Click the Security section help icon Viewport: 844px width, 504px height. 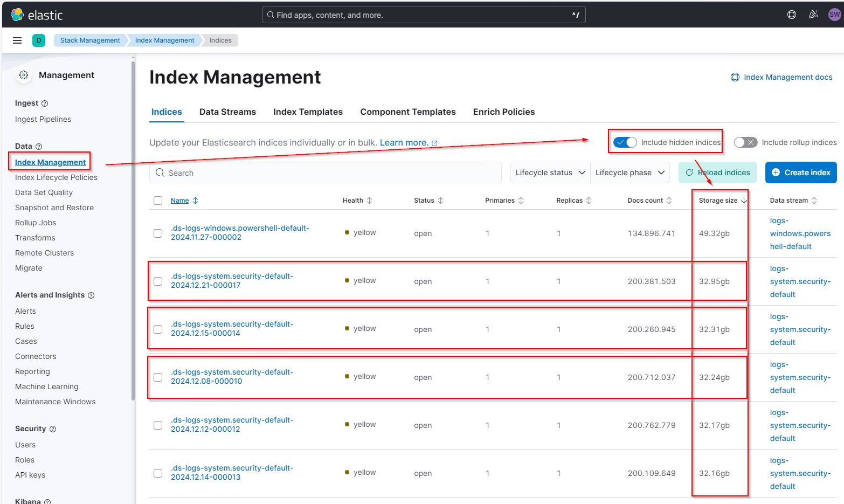53,429
